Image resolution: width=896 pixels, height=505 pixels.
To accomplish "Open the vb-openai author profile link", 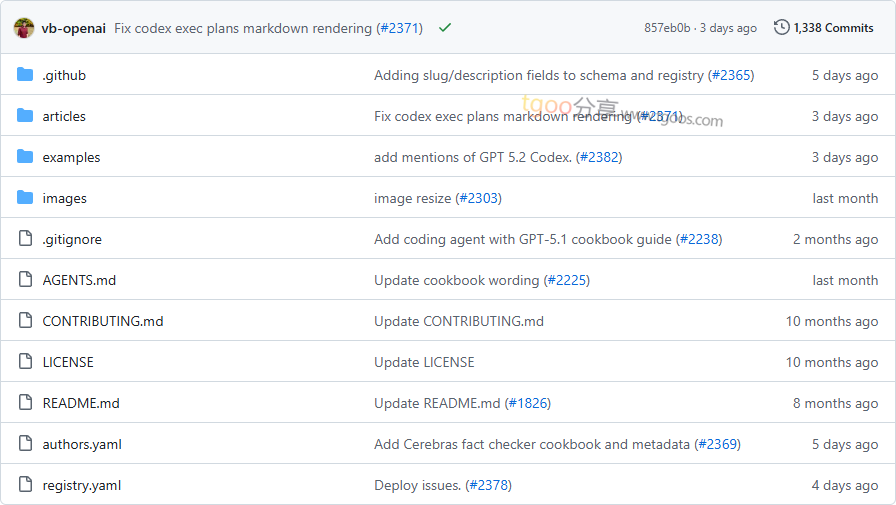I will [x=74, y=28].
